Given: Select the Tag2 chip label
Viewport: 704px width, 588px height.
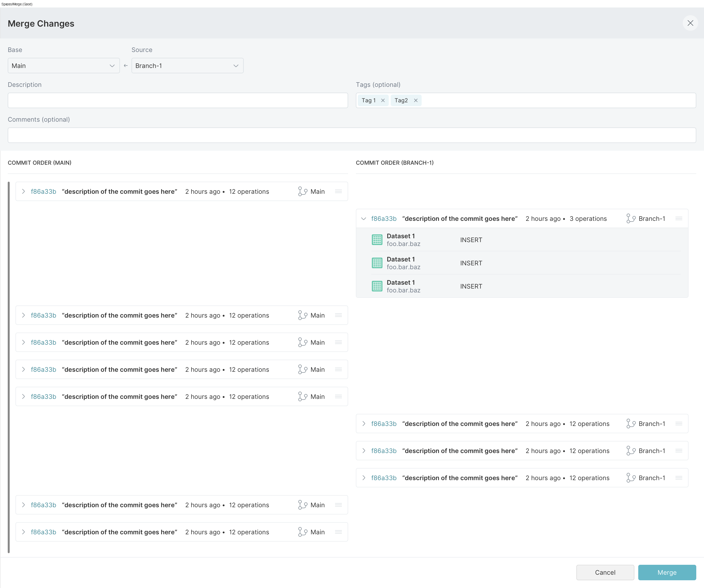Looking at the screenshot, I should (401, 100).
